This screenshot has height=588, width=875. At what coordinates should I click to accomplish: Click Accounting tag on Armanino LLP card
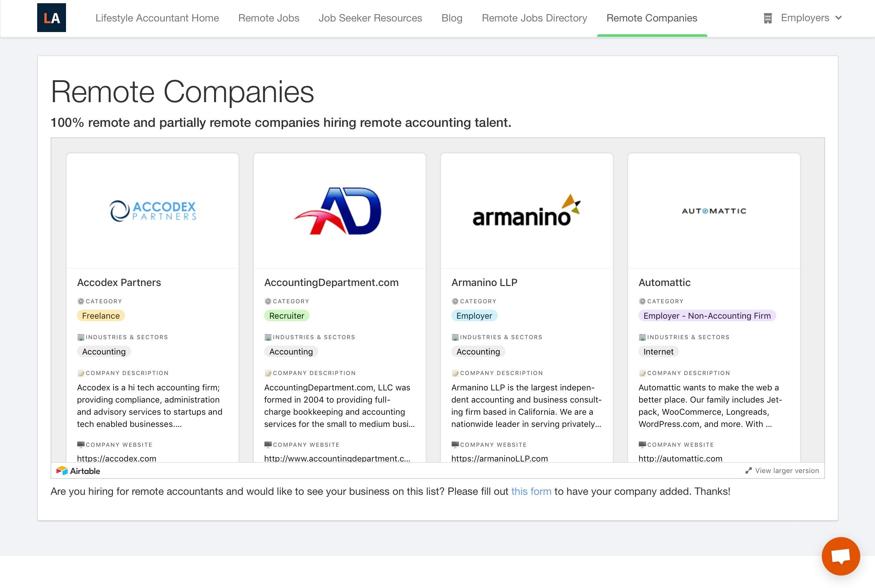[x=478, y=352]
